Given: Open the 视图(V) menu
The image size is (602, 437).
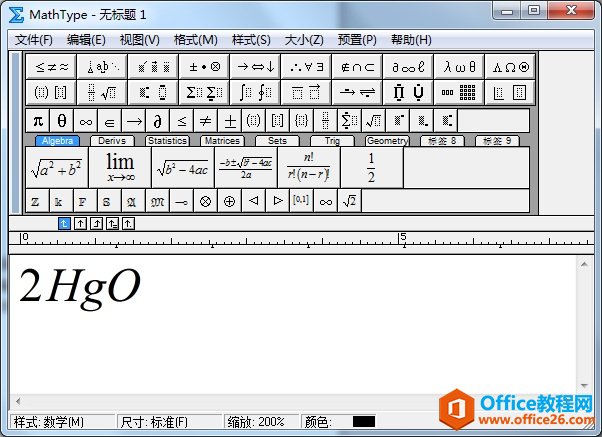Looking at the screenshot, I should (x=139, y=40).
